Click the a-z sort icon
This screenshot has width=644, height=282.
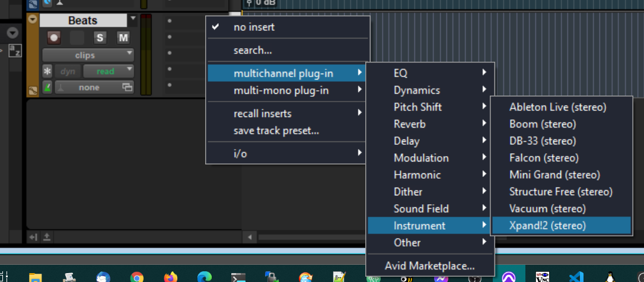[15, 51]
